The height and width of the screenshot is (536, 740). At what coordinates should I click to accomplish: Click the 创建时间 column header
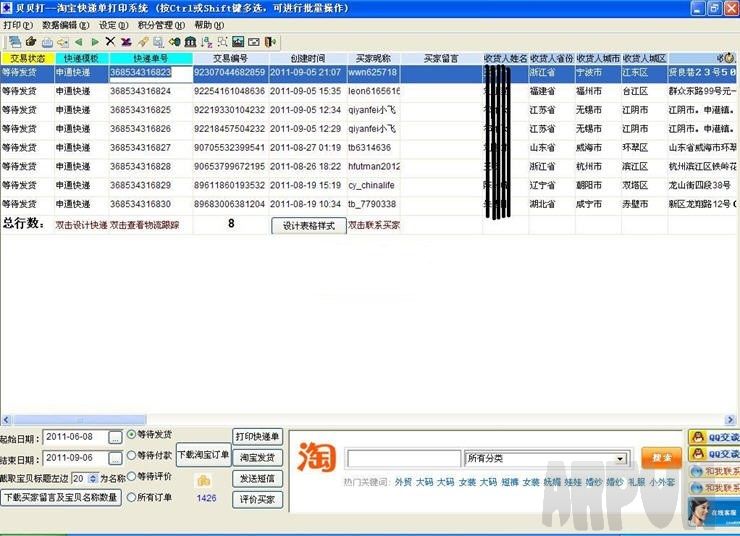tap(308, 59)
